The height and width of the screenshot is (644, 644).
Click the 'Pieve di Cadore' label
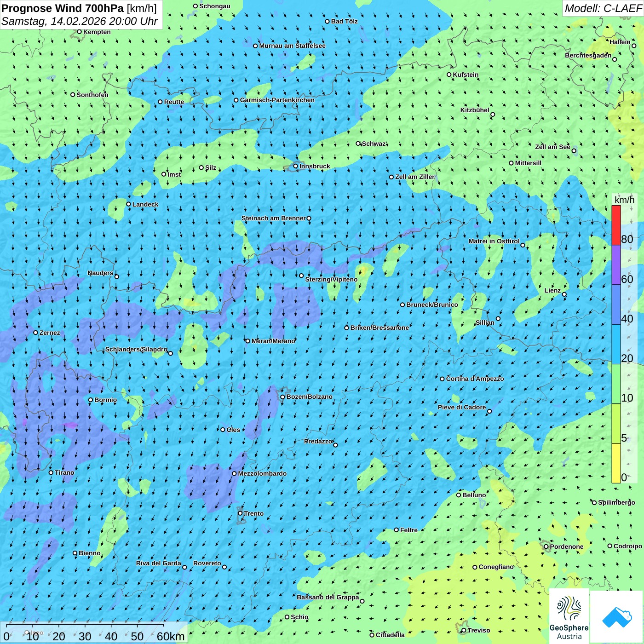[462, 407]
